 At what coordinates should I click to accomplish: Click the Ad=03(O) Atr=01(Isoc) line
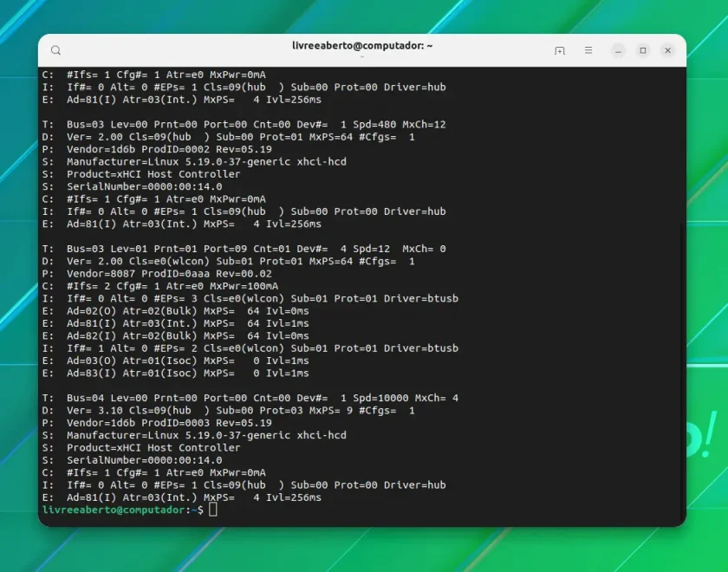pos(175,361)
